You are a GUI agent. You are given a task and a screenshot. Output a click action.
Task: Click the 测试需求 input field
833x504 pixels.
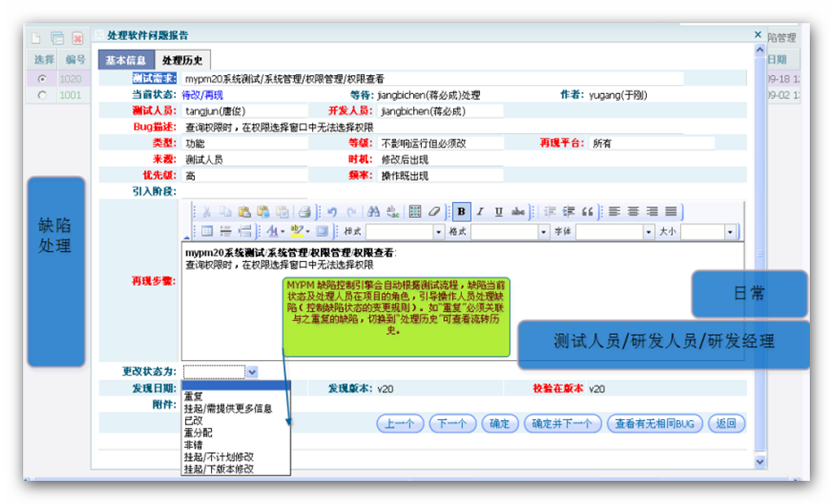(433, 80)
